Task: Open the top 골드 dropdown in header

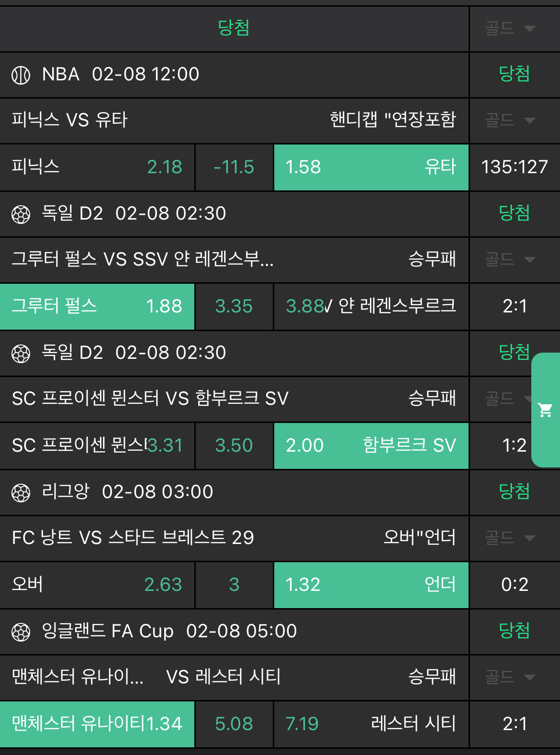Action: click(510, 29)
